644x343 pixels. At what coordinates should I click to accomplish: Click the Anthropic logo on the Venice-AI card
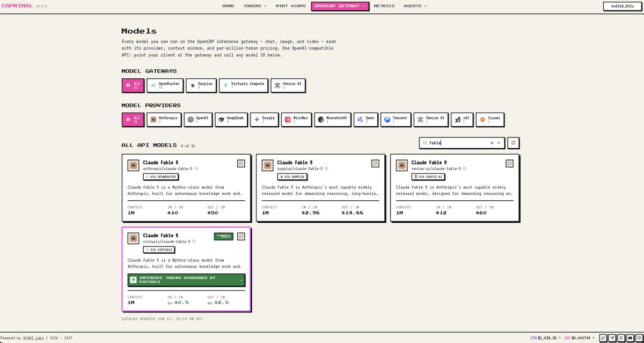coord(401,165)
